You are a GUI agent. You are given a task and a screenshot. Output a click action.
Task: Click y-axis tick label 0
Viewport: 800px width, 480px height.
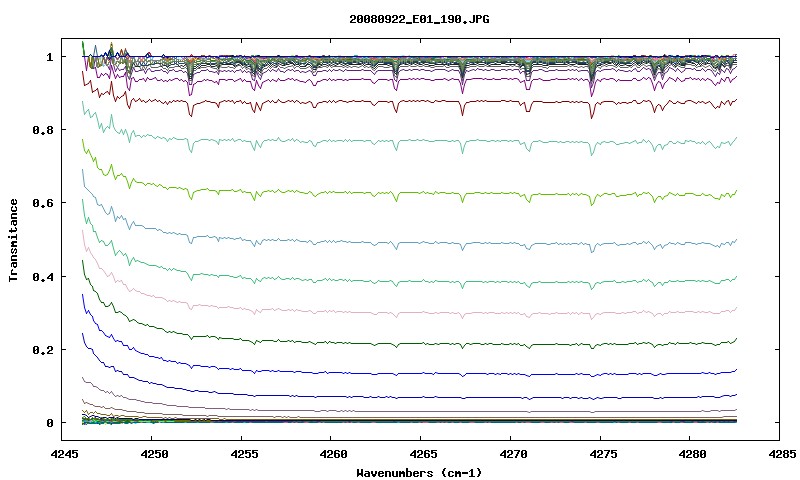49,423
